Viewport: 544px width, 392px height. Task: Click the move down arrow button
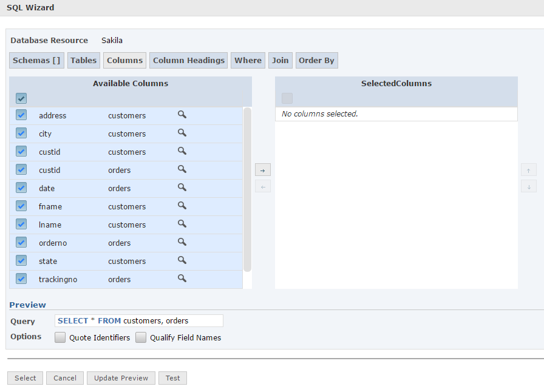pyautogui.click(x=528, y=186)
